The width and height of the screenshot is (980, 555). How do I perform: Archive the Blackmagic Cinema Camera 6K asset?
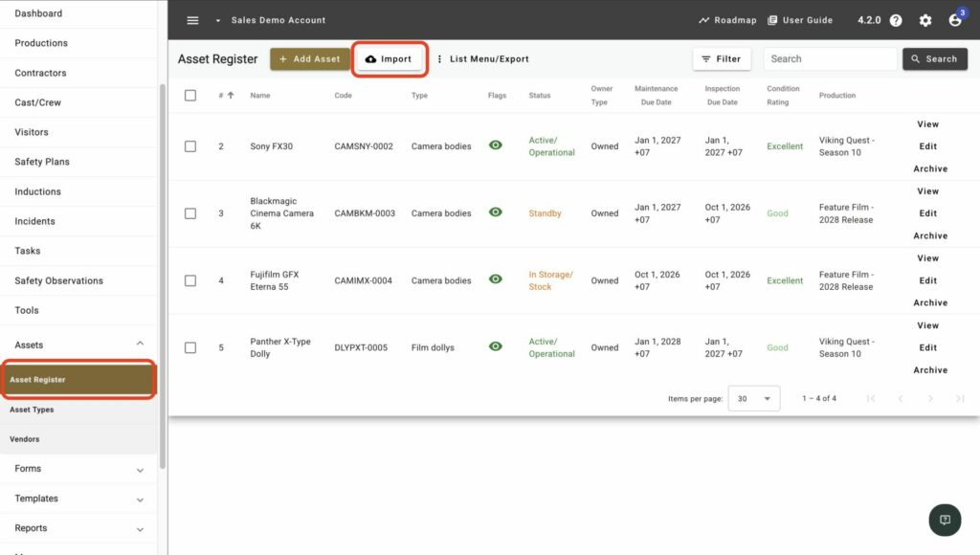click(930, 235)
